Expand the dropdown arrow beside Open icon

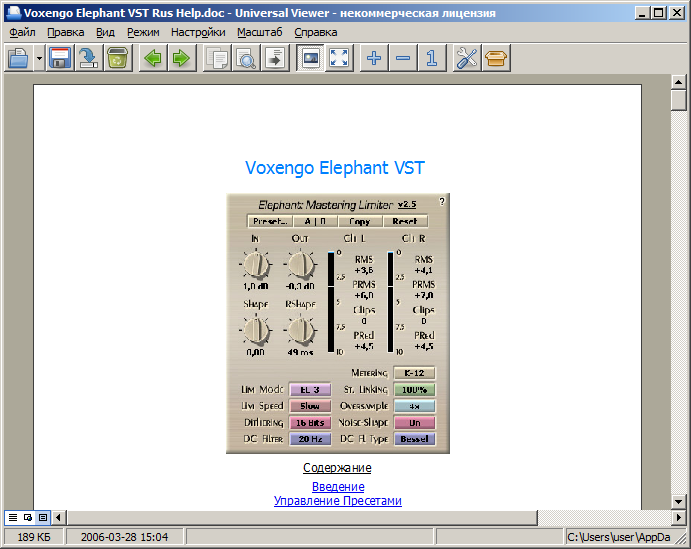click(39, 58)
